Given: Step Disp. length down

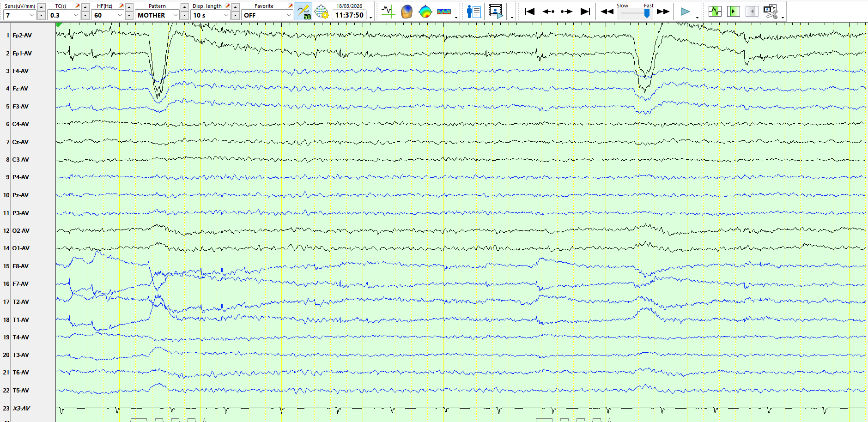Looking at the screenshot, I should [x=235, y=15].
